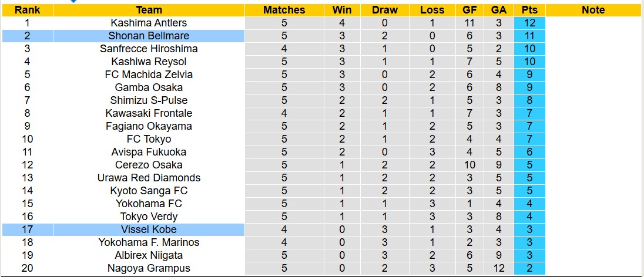Click the GA column header
644x277 pixels.
[499, 10]
